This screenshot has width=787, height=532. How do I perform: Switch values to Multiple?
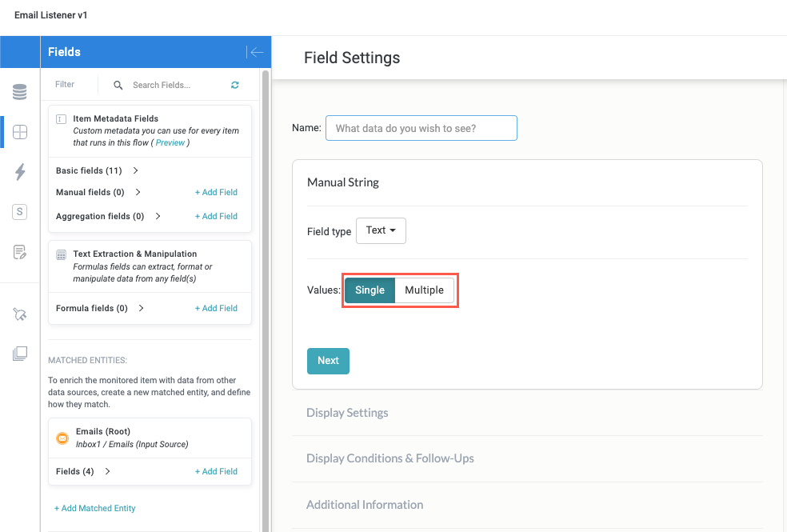(x=424, y=290)
